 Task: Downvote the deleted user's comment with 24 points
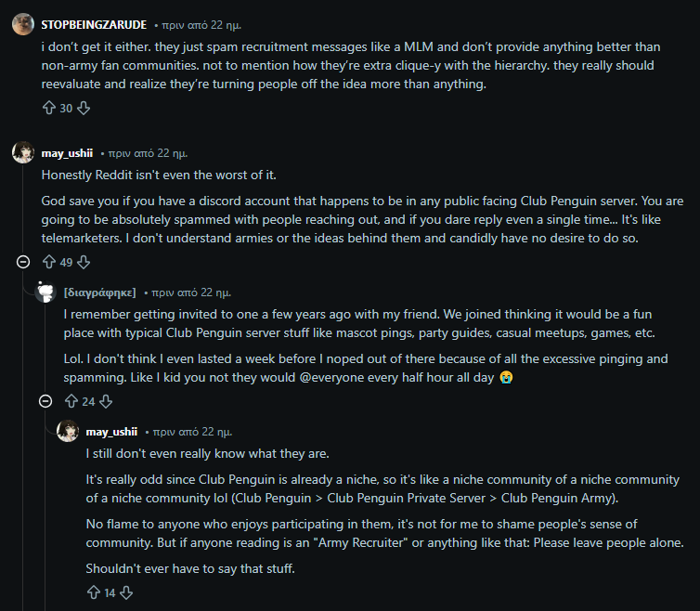click(x=106, y=401)
